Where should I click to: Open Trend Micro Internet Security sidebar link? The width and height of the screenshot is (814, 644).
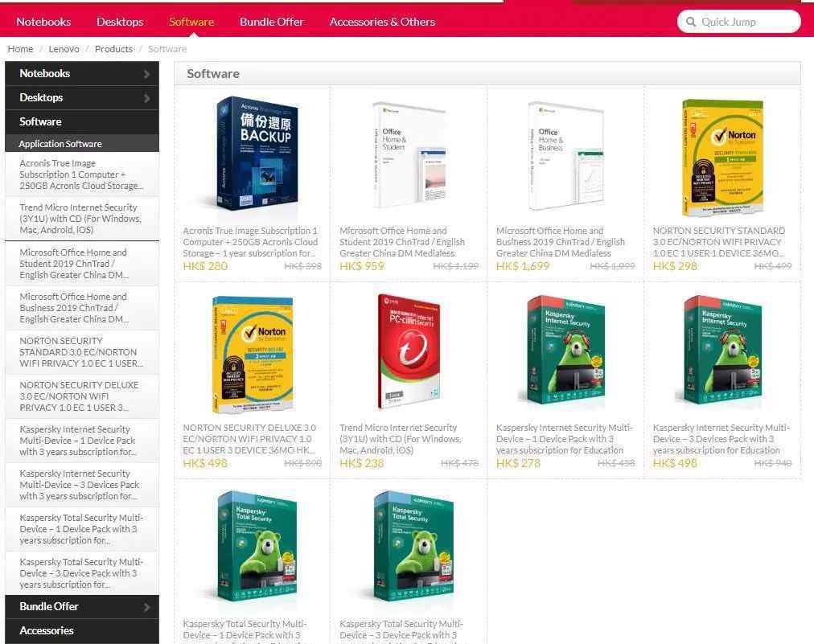point(82,219)
